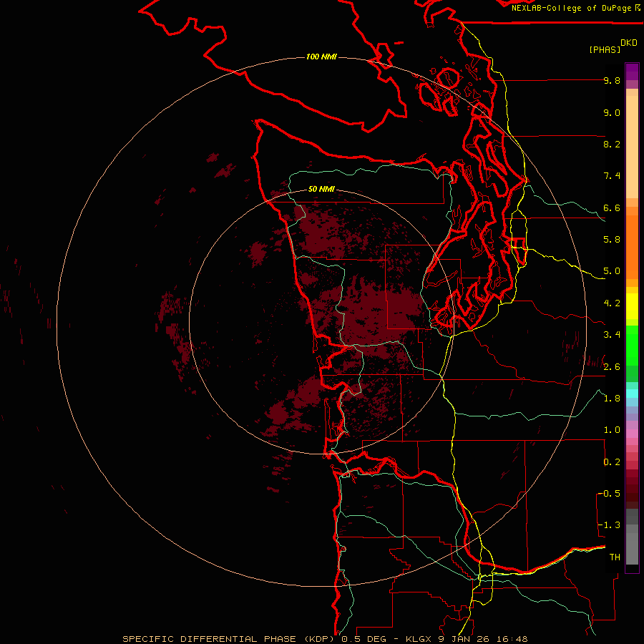Click the NEXLAB-College of DuPage credit text
644x644 pixels.
[571, 8]
